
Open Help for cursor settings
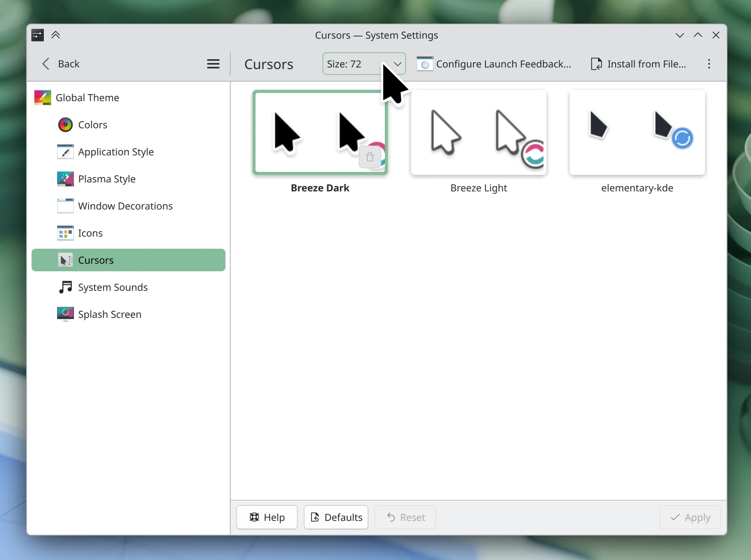267,517
